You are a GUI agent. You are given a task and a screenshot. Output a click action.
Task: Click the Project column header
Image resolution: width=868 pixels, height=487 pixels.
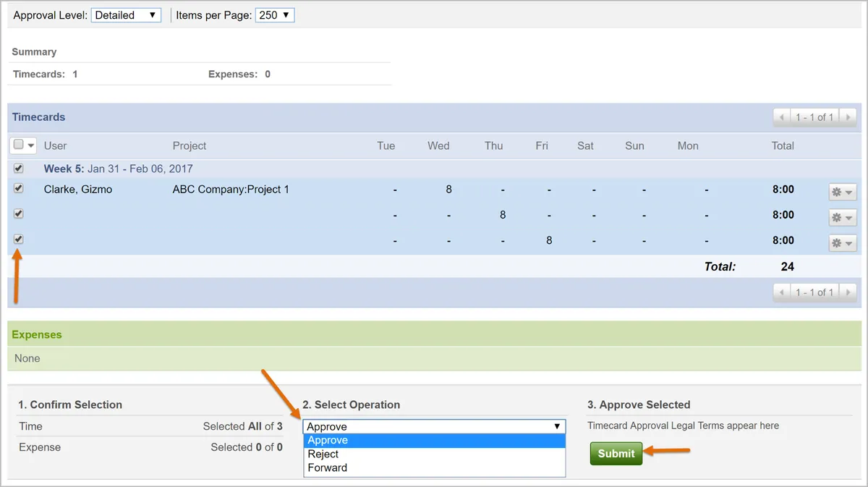190,145
